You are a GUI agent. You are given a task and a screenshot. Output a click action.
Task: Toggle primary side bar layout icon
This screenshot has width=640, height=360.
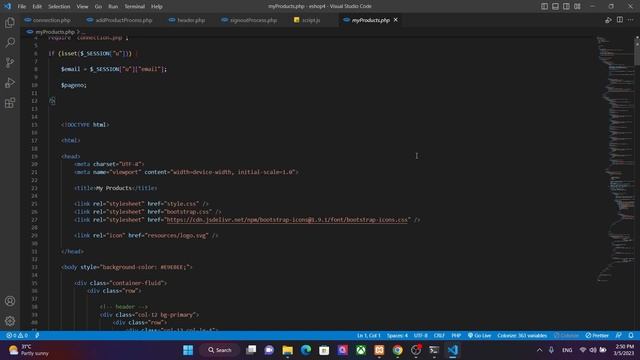544,6
